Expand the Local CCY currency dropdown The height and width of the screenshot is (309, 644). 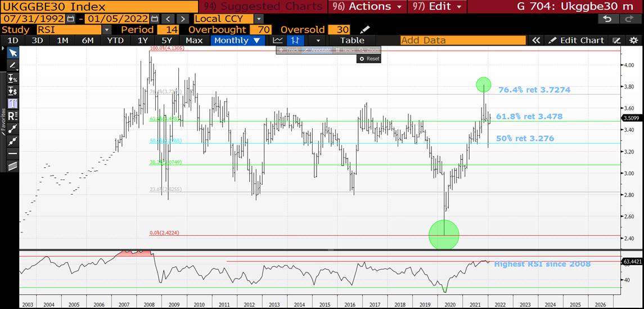pos(228,19)
